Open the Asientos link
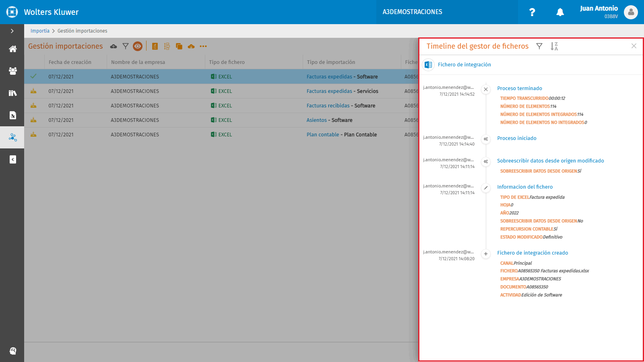This screenshot has height=362, width=644. pyautogui.click(x=316, y=120)
